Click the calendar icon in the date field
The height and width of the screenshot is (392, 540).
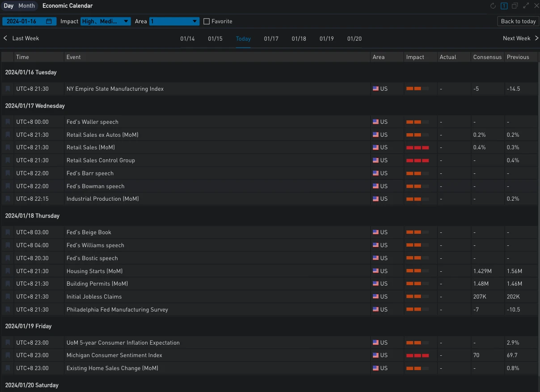(x=49, y=21)
